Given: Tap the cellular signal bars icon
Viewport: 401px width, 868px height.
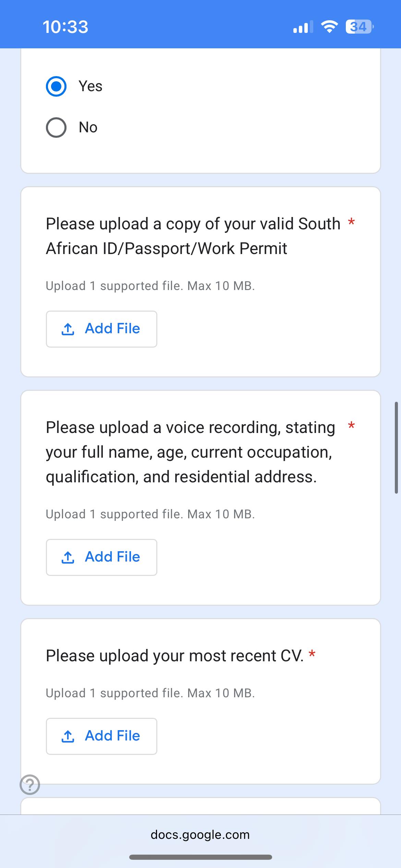Looking at the screenshot, I should pos(303,27).
